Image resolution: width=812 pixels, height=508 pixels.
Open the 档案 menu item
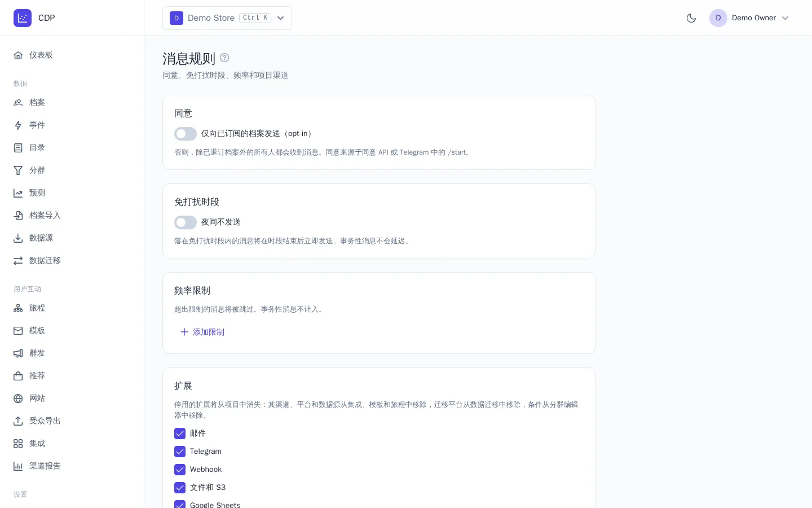(72, 103)
